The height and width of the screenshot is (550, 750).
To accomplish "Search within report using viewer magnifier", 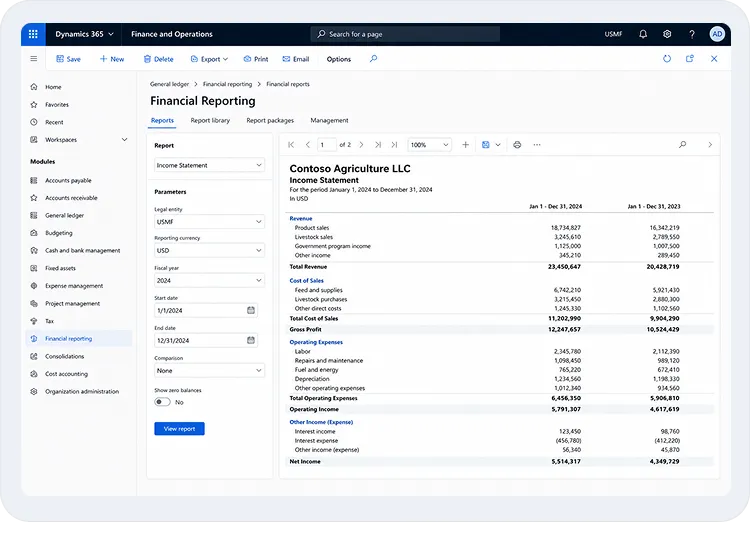I will click(x=682, y=144).
